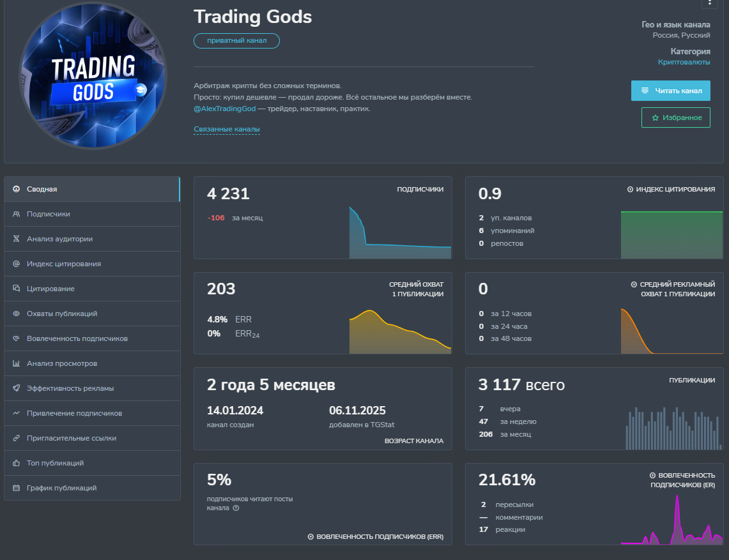729x560 pixels.
Task: Select Охваты публикаций in sidebar
Action: (92, 314)
